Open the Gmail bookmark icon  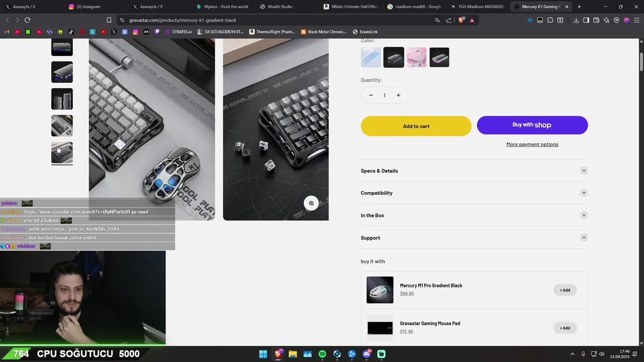(7, 32)
